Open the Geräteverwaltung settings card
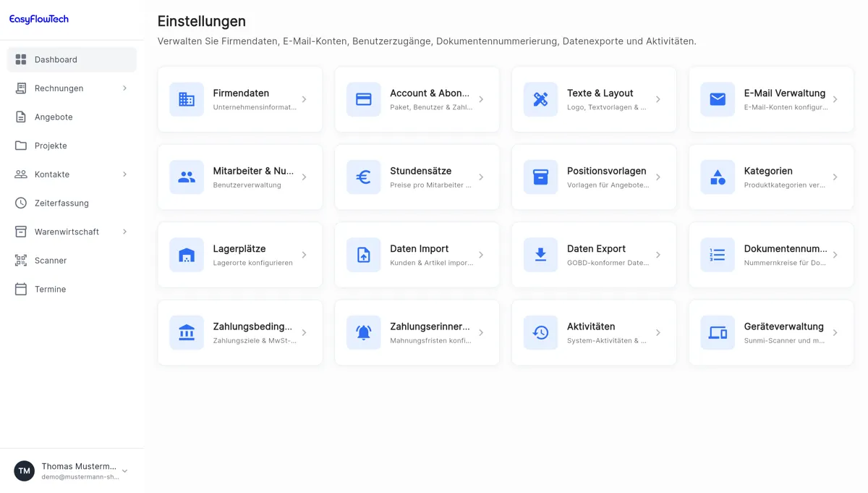The image size is (868, 493). pos(770,332)
